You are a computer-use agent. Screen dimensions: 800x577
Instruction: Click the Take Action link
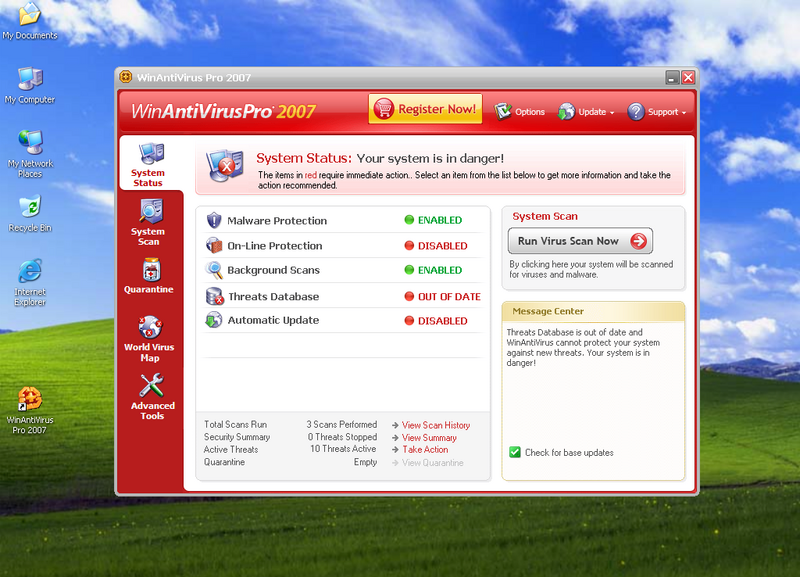425,449
